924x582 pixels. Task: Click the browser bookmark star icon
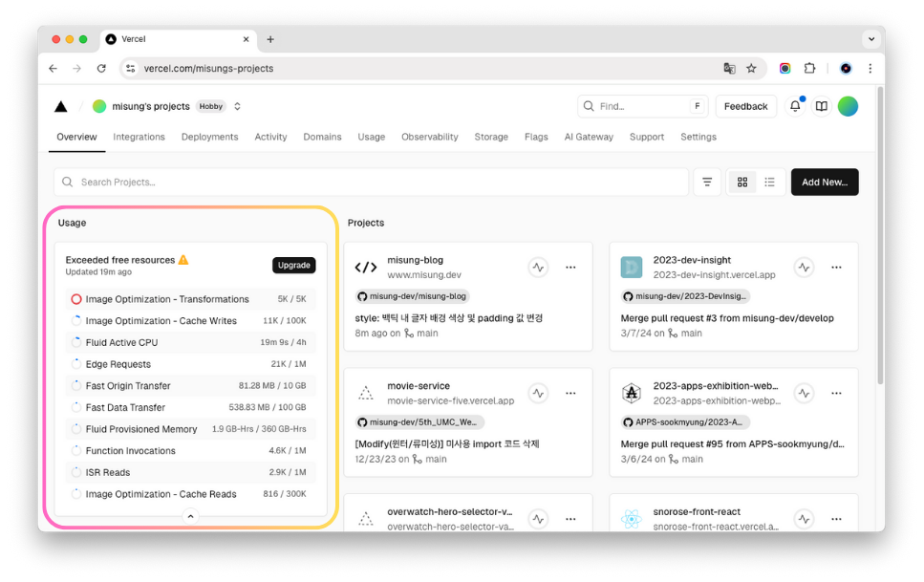tap(751, 69)
